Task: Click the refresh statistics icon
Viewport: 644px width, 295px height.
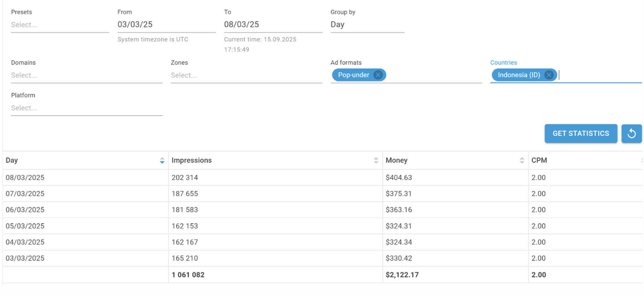Action: tap(631, 133)
